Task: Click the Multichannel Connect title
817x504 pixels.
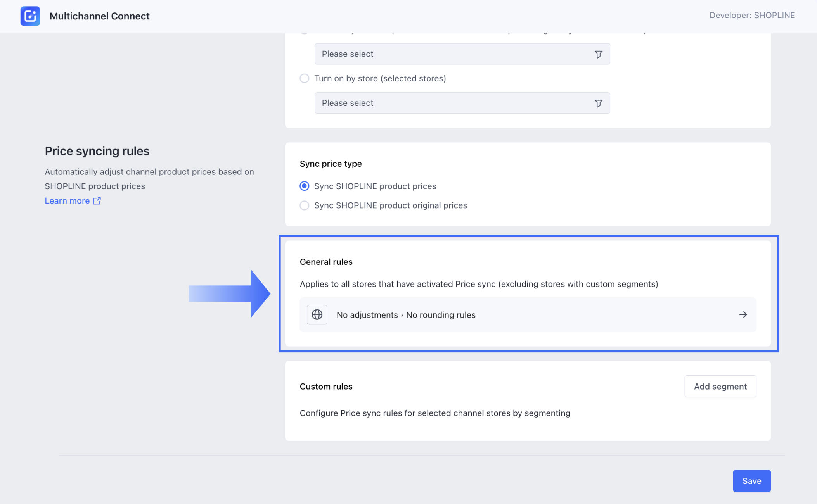Action: tap(99, 16)
